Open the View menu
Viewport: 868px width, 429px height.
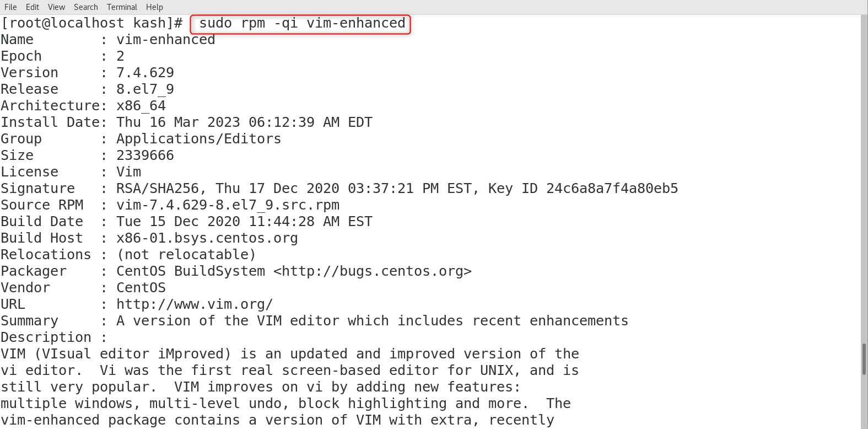(56, 7)
